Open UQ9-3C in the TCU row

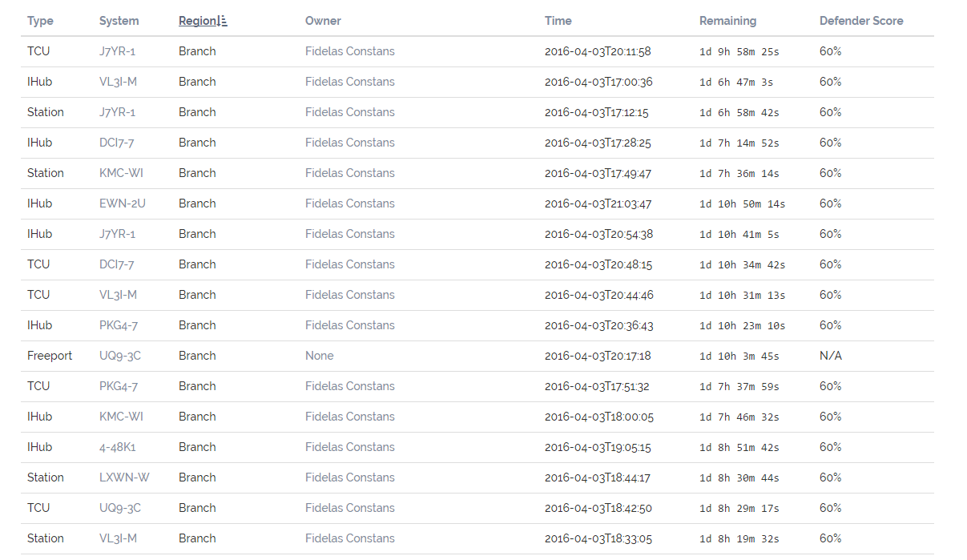click(x=120, y=508)
